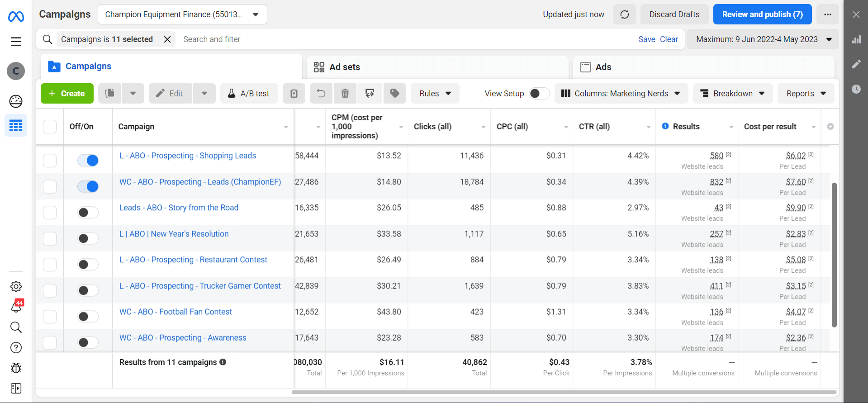868x403 pixels.
Task: Open the Rules dropdown
Action: pyautogui.click(x=435, y=93)
